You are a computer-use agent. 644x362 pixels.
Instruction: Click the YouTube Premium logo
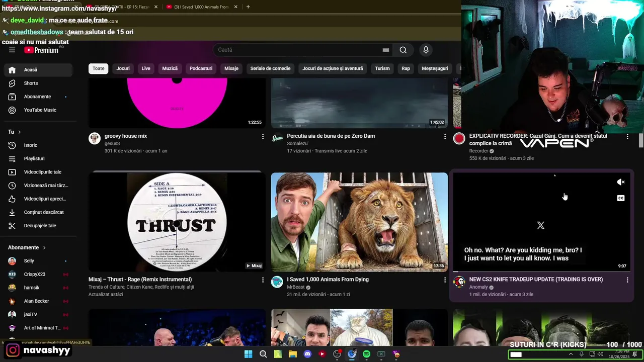[x=41, y=50]
